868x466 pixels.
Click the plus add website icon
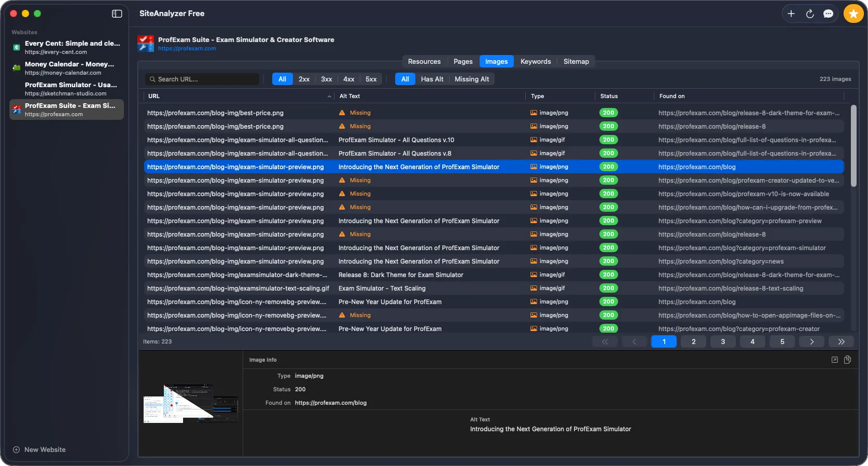[x=791, y=14]
